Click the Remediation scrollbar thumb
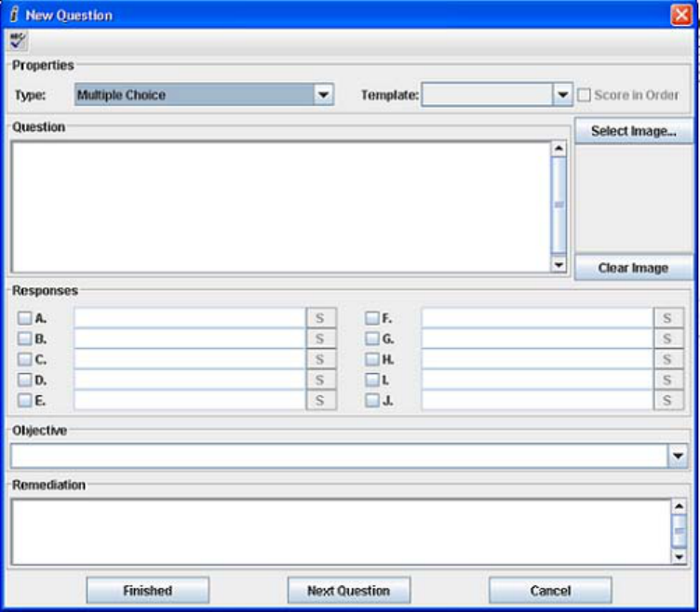This screenshot has width=700, height=612. coord(679,531)
